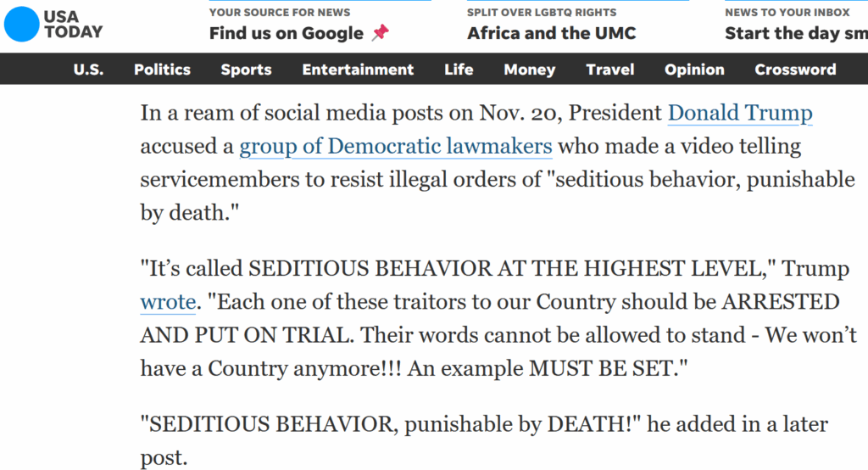Select Travel in the navigation bar
This screenshot has width=868, height=470.
tap(609, 70)
